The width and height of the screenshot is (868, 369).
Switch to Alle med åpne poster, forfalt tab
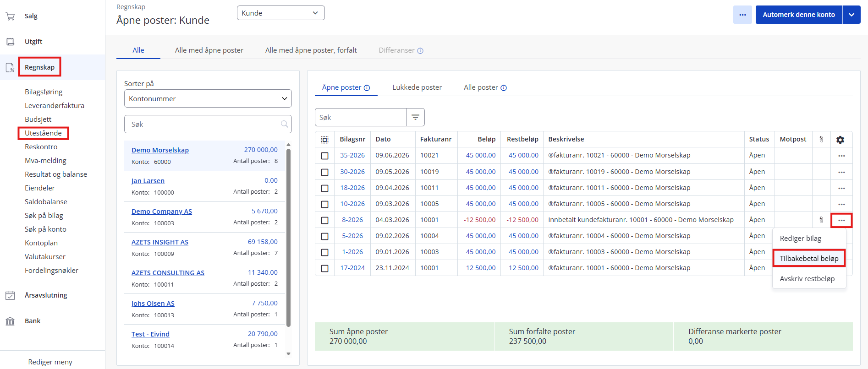[311, 50]
